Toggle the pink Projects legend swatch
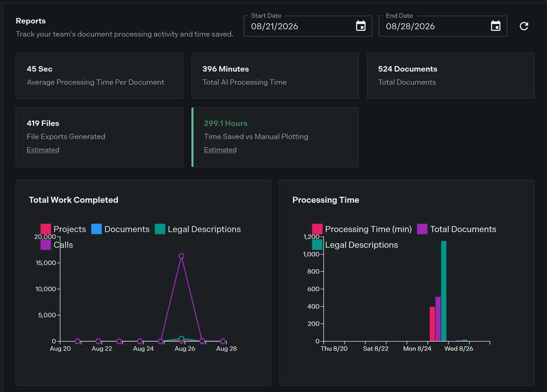Image resolution: width=547 pixels, height=392 pixels. (x=46, y=229)
